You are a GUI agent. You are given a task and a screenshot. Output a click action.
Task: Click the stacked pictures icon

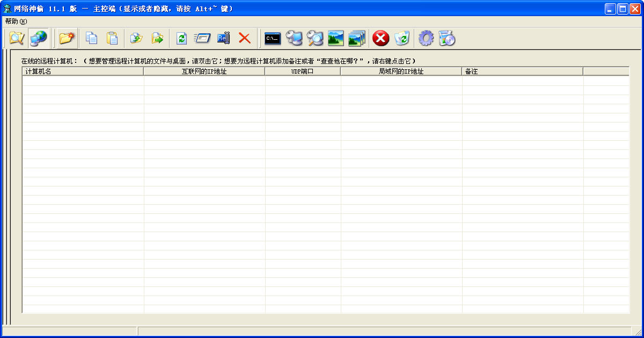[356, 38]
